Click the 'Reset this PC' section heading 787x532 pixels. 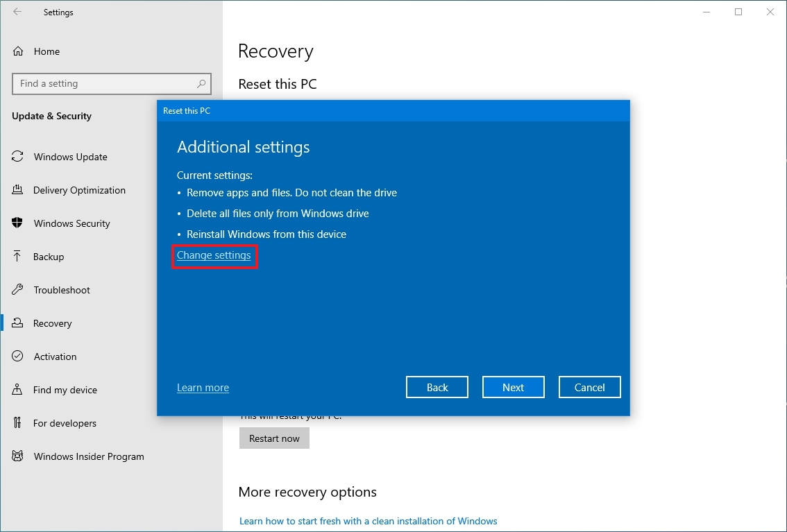[278, 84]
